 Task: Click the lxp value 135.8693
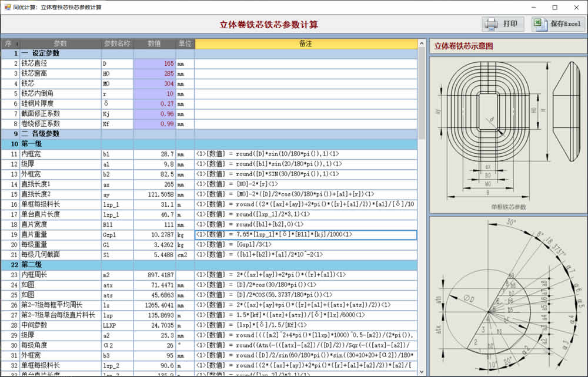(x=155, y=315)
